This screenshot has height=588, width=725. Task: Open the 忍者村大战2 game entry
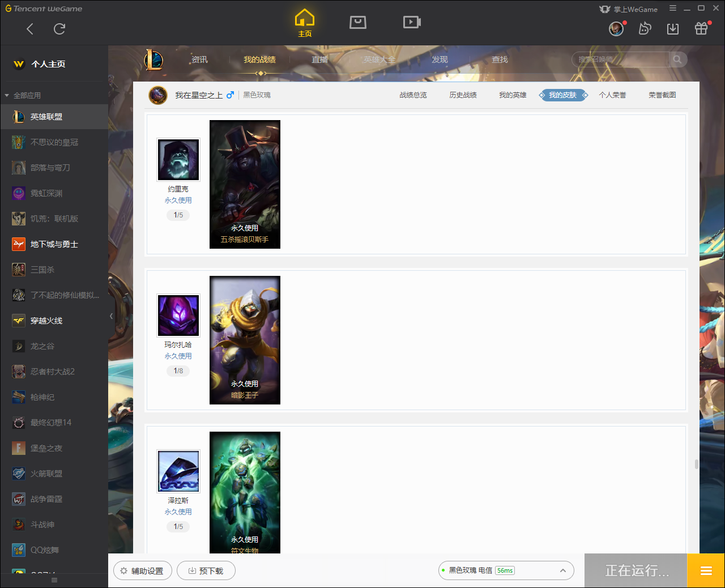click(x=54, y=372)
